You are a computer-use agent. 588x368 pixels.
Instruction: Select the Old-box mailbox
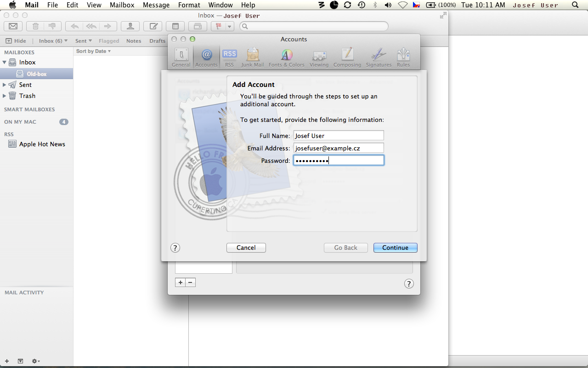[36, 74]
